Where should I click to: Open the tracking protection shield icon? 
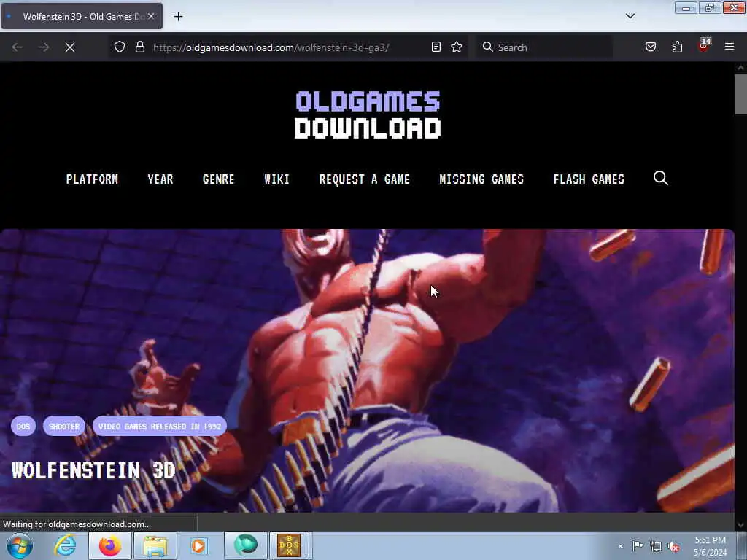[120, 47]
